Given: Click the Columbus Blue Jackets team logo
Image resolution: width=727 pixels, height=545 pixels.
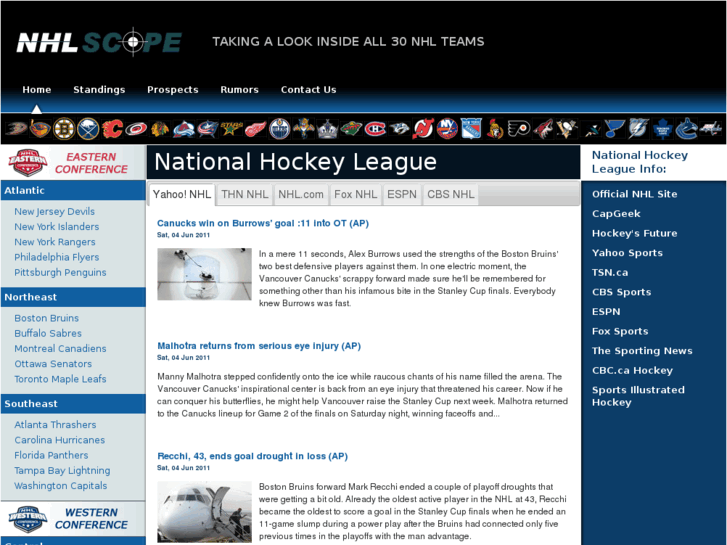Looking at the screenshot, I should [208, 128].
